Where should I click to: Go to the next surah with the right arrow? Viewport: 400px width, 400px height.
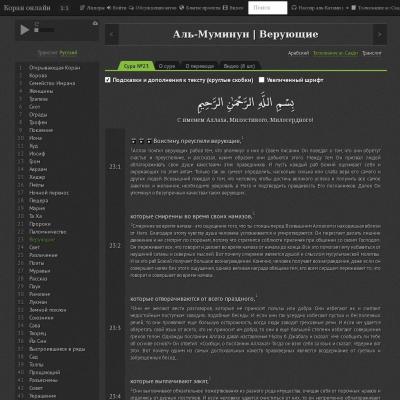tap(380, 34)
